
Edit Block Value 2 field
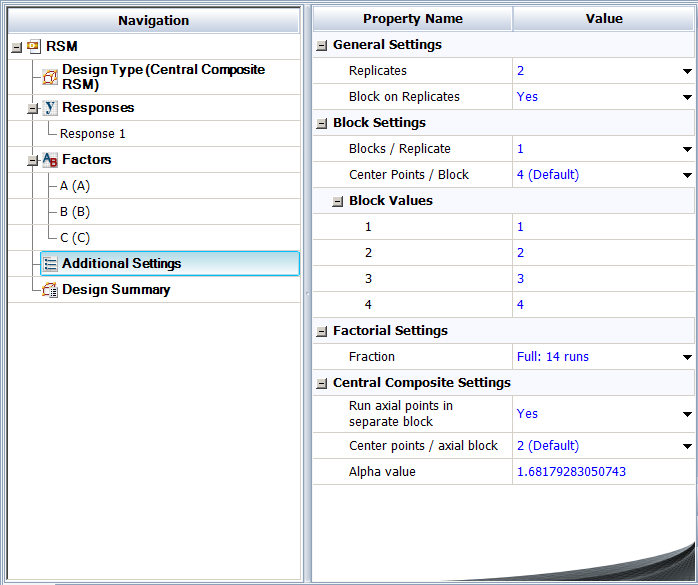pos(603,253)
